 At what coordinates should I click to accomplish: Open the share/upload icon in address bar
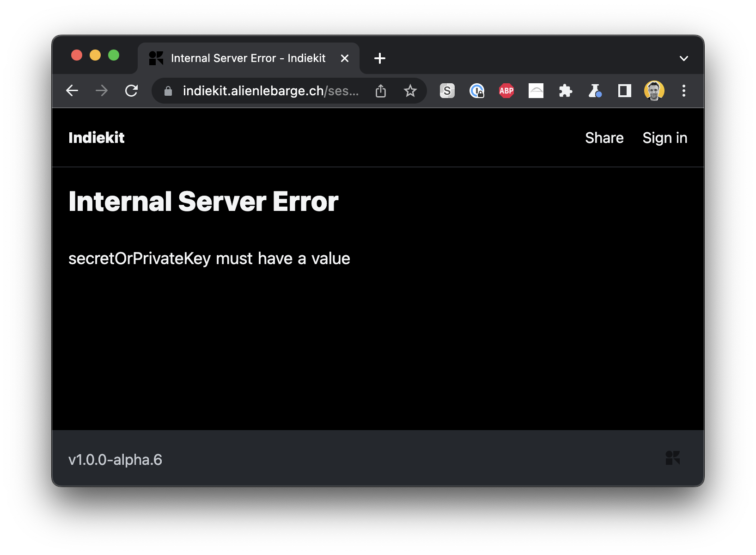tap(380, 91)
